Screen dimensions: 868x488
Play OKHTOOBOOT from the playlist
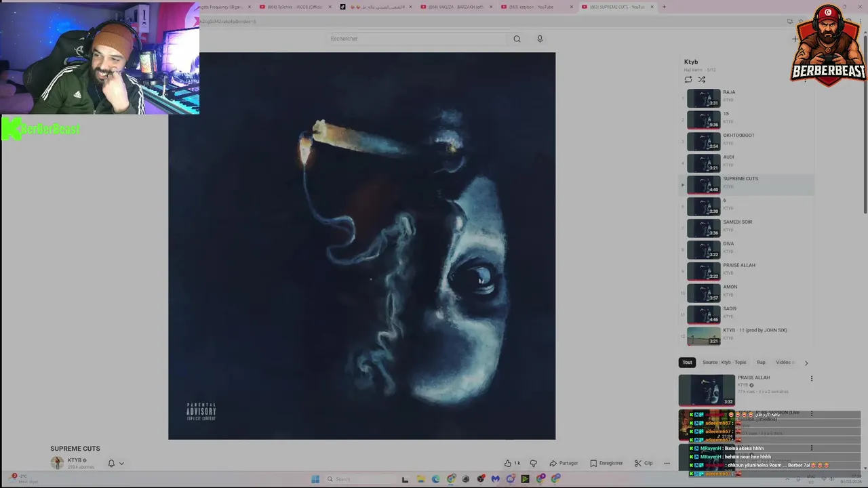[x=746, y=142]
